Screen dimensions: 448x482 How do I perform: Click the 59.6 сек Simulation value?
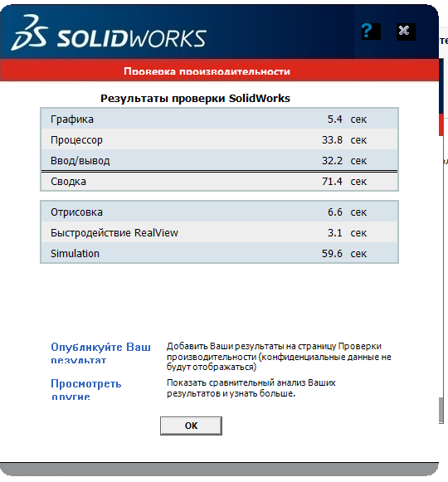pyautogui.click(x=344, y=254)
